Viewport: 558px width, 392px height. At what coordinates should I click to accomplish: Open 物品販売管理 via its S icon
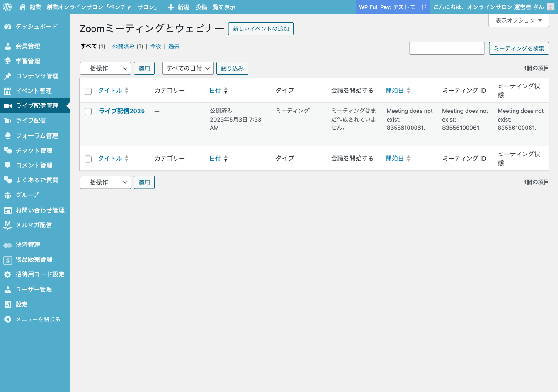coord(7,260)
